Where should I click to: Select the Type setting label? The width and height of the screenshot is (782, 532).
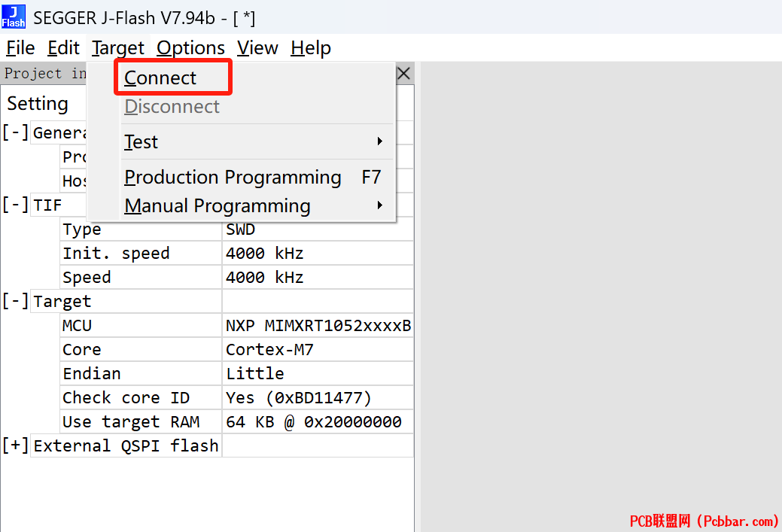pyautogui.click(x=82, y=230)
